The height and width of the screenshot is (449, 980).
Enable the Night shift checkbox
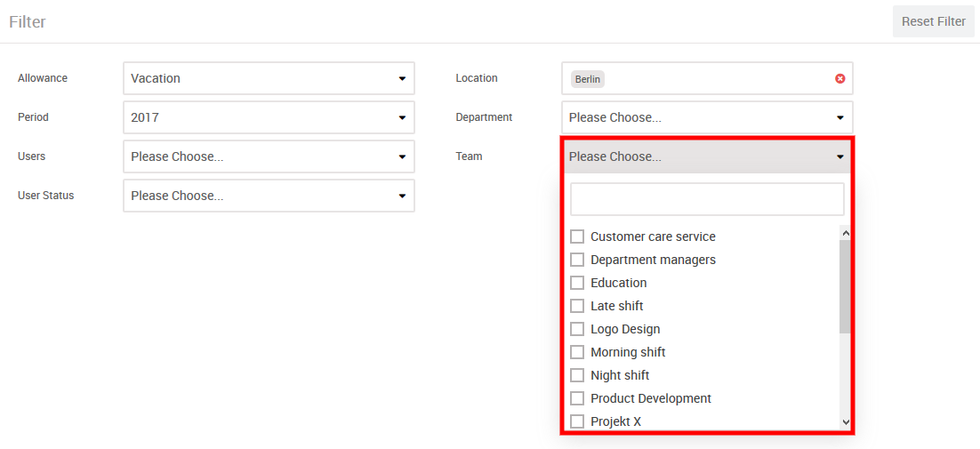coord(577,375)
